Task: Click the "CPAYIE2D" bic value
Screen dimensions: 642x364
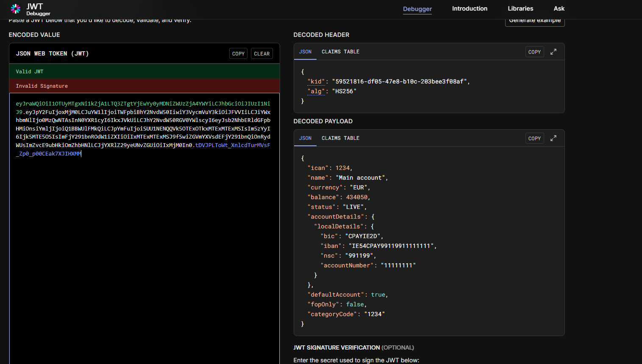Action: (x=363, y=236)
